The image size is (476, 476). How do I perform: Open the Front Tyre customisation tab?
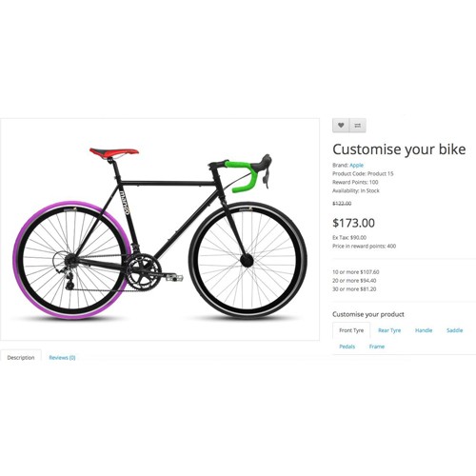pos(351,330)
